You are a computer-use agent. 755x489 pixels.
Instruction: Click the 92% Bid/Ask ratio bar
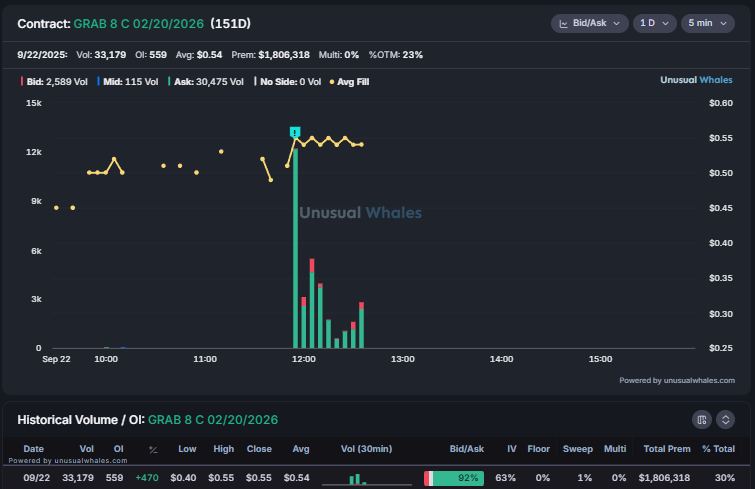tap(454, 478)
